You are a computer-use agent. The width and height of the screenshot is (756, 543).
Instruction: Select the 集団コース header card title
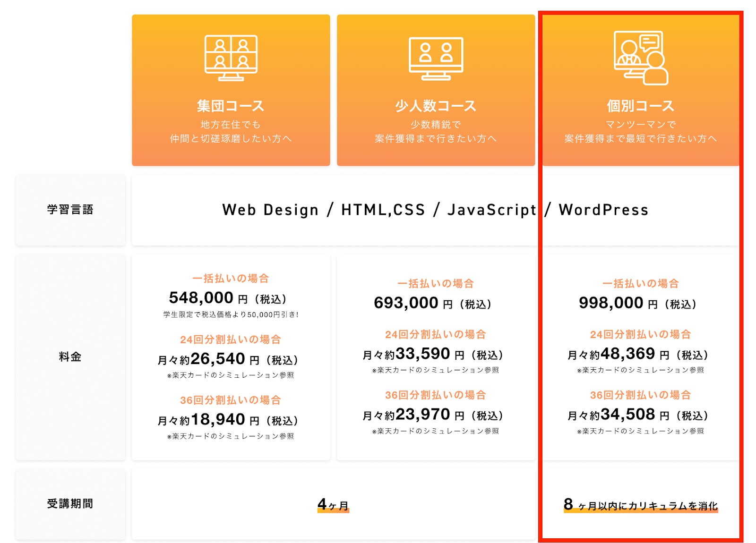pos(231,106)
